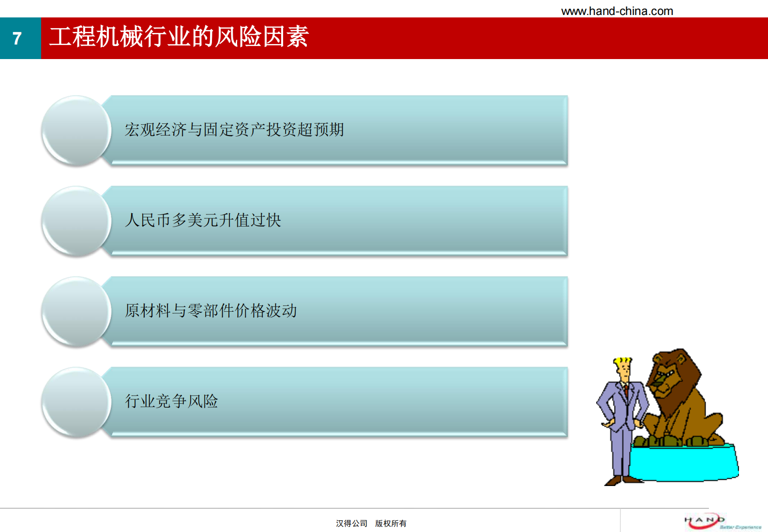Click the circle beside 宏观经济与固定资产投资超预期
This screenshot has height=532, width=768.
76,131
